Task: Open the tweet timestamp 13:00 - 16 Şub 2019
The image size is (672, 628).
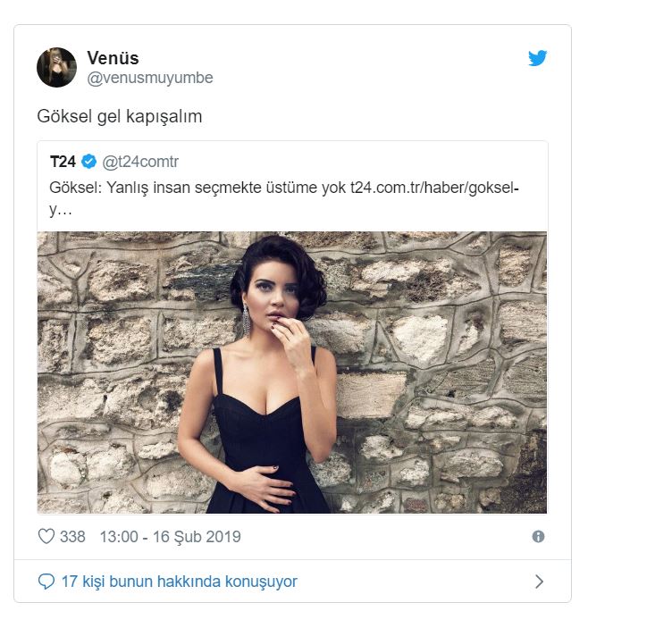Action: point(169,537)
